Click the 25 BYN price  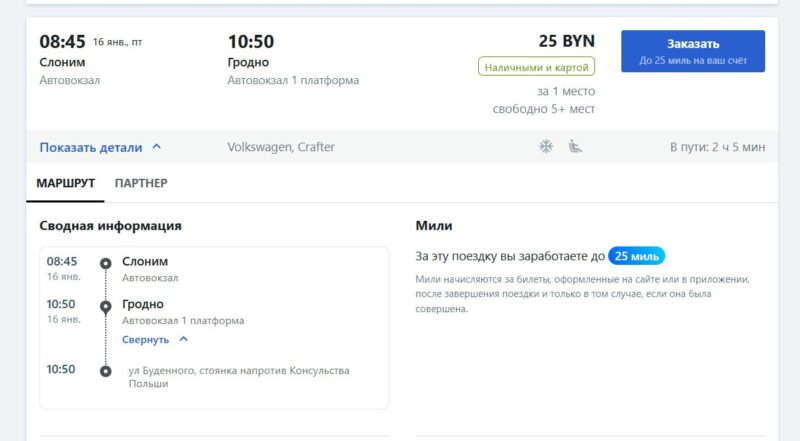click(x=566, y=41)
